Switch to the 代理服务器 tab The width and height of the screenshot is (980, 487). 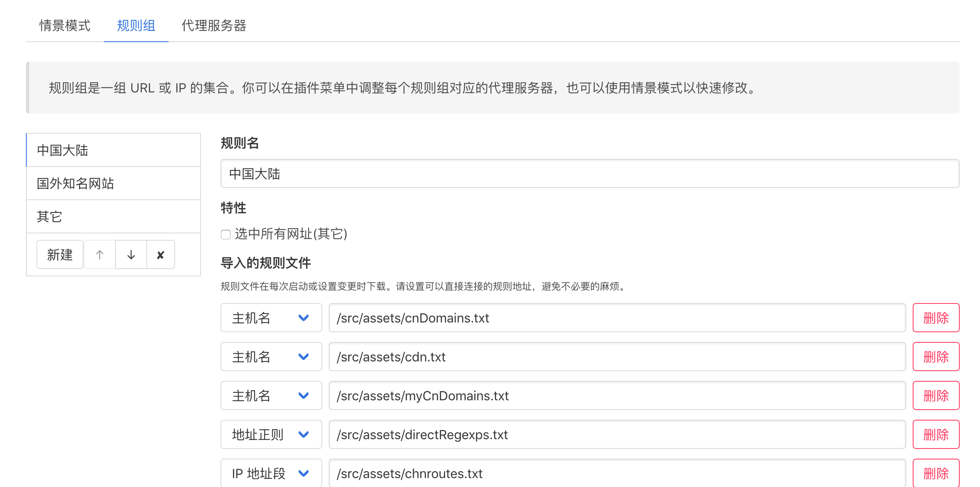214,26
